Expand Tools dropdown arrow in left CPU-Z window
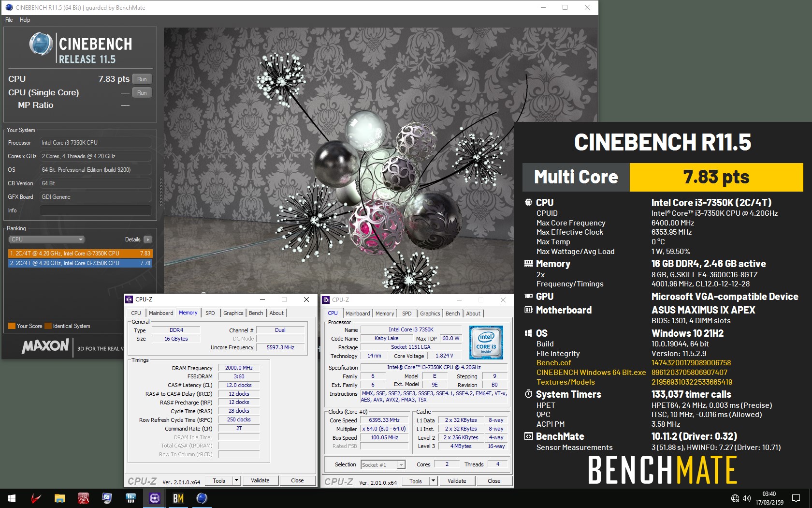This screenshot has height=508, width=812. 236,480
